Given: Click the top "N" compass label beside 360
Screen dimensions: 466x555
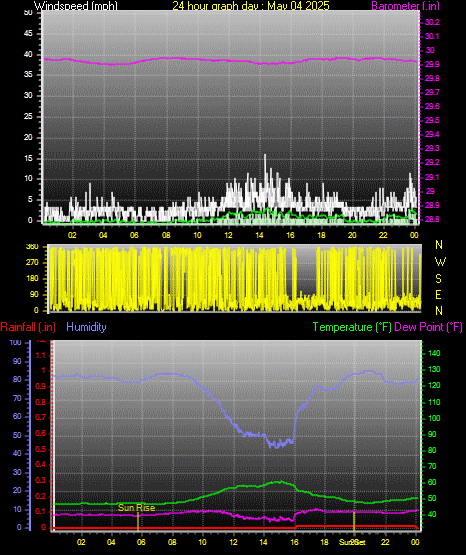Looking at the screenshot, I should [x=439, y=245].
